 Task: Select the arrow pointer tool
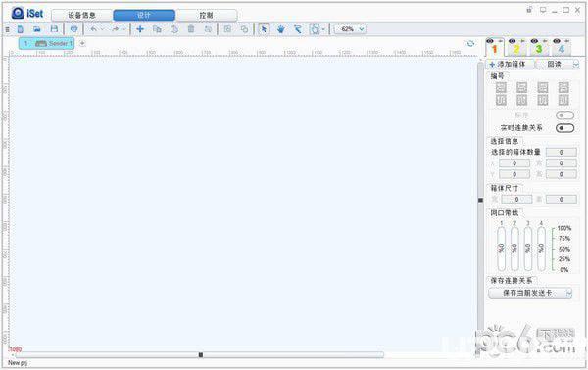click(x=264, y=29)
